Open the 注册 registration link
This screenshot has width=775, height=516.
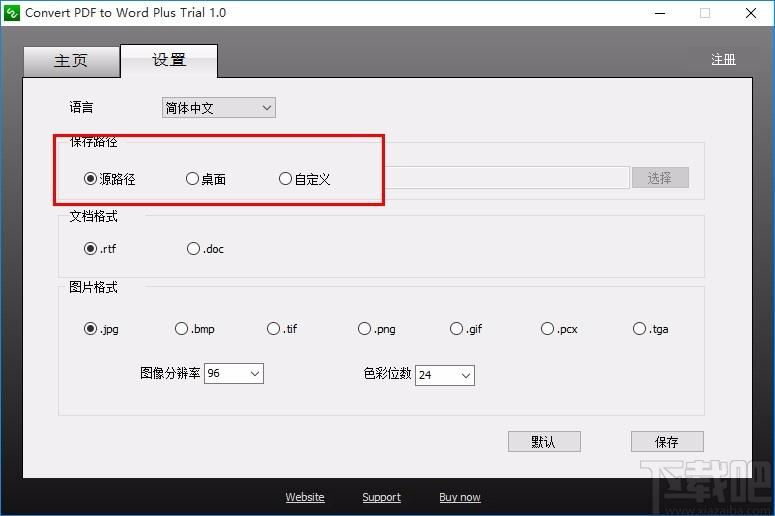(723, 59)
